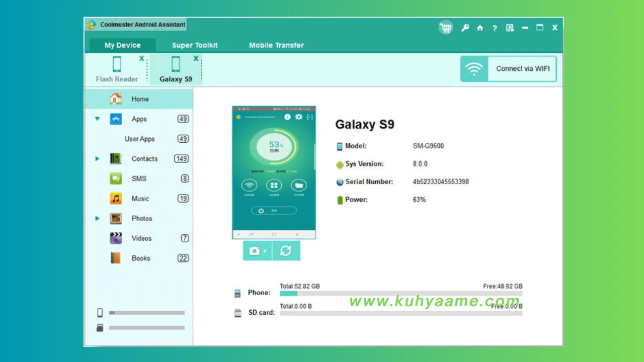Click the Contacts count badge 149
Image resolution: width=644 pixels, height=362 pixels.
[x=181, y=159]
